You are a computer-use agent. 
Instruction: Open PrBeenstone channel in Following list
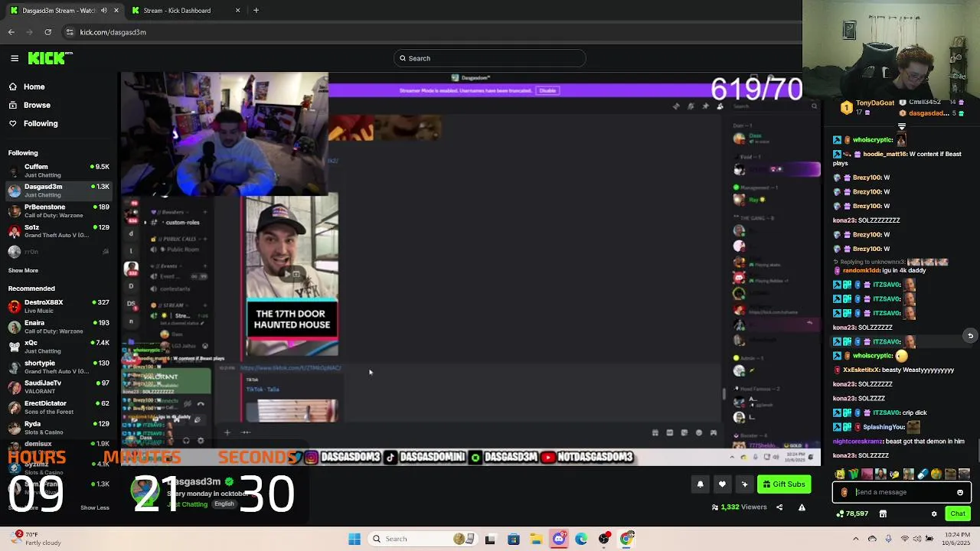[60, 211]
